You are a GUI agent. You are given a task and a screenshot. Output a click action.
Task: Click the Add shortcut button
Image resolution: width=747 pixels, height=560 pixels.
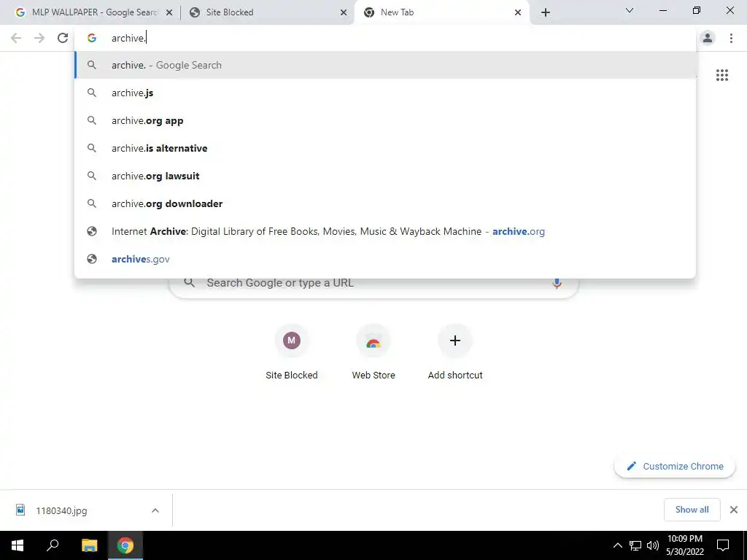tap(455, 352)
